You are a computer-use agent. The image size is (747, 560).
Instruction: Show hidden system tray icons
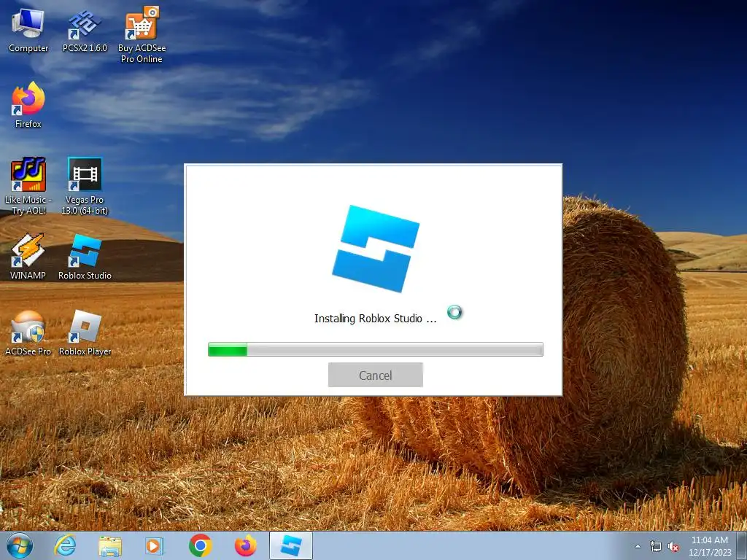pyautogui.click(x=638, y=546)
